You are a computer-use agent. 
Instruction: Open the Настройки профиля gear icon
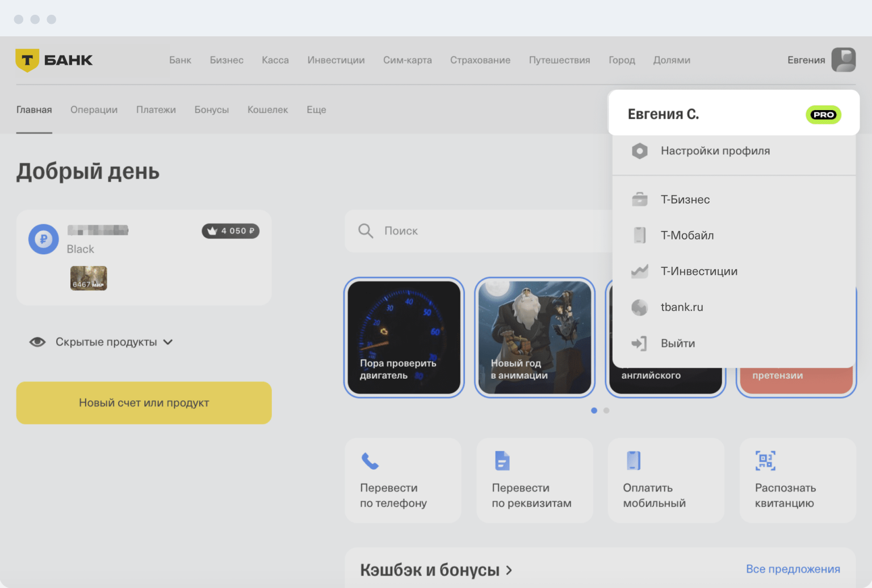tap(639, 151)
